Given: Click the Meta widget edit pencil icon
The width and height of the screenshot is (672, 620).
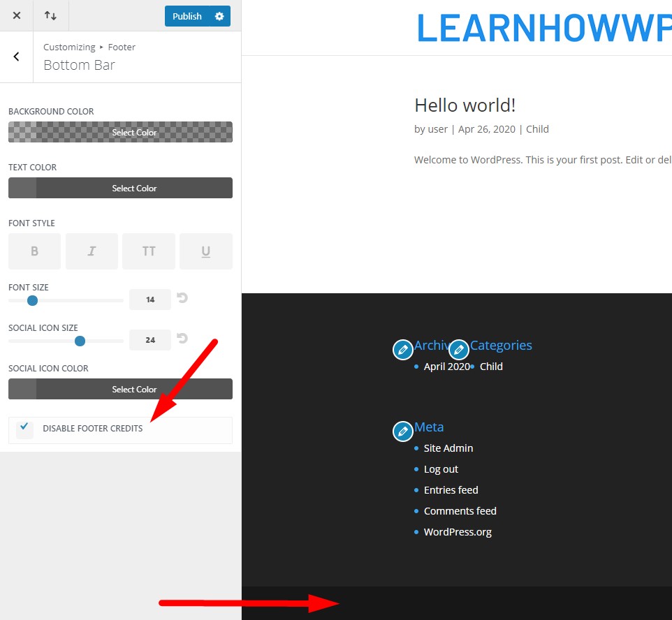Looking at the screenshot, I should [x=403, y=431].
